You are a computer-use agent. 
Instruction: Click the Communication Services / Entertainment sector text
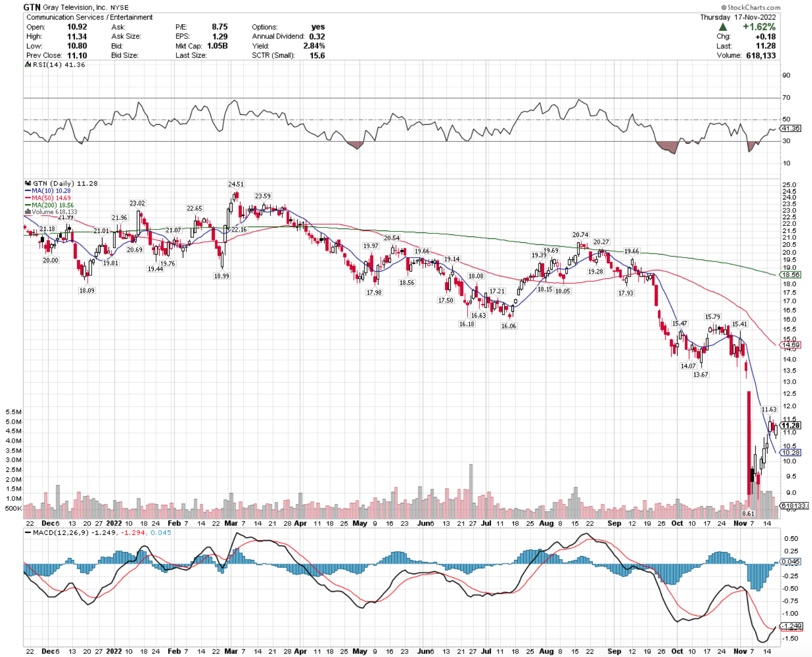tap(90, 17)
